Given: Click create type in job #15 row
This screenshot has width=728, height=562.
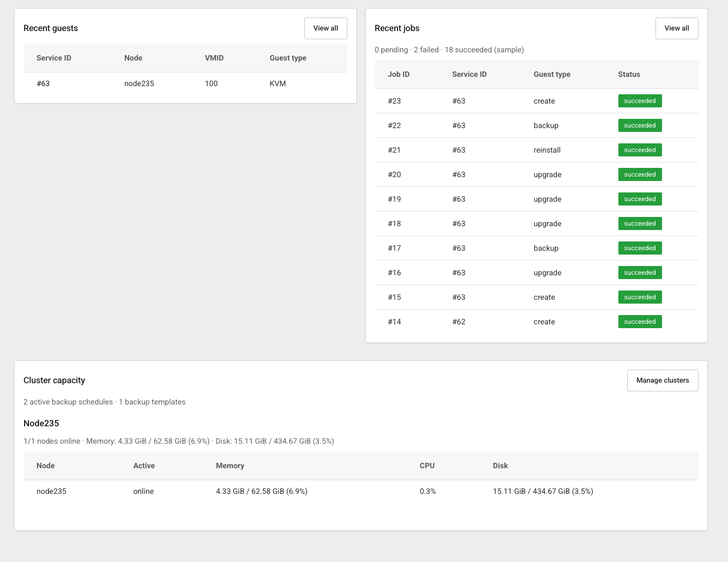Looking at the screenshot, I should pos(544,297).
